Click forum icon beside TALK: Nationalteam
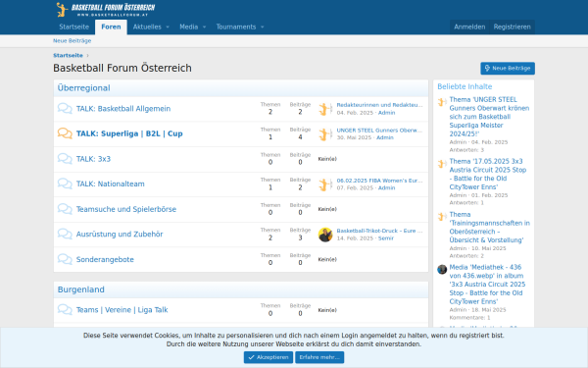 (65, 184)
